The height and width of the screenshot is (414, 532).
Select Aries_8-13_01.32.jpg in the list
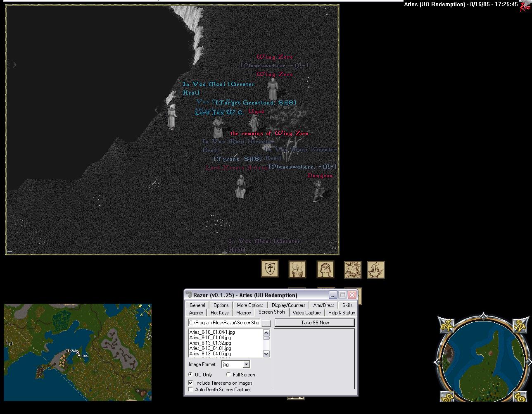tap(210, 343)
